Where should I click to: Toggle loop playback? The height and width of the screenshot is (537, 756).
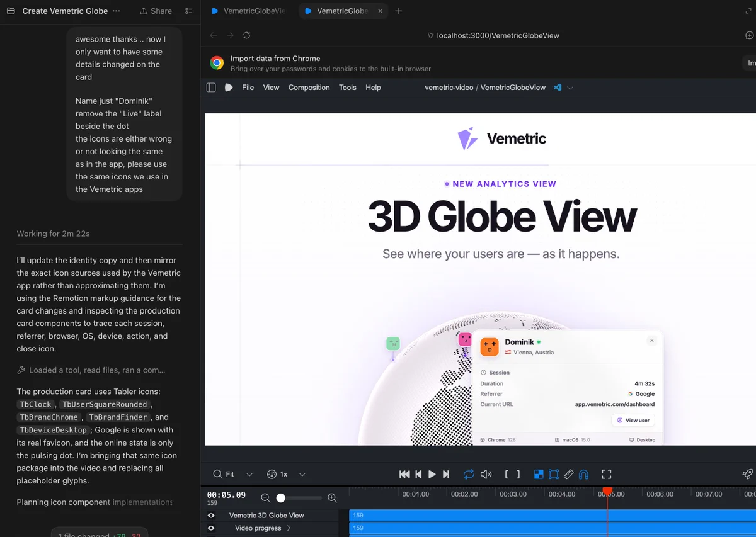click(x=468, y=474)
